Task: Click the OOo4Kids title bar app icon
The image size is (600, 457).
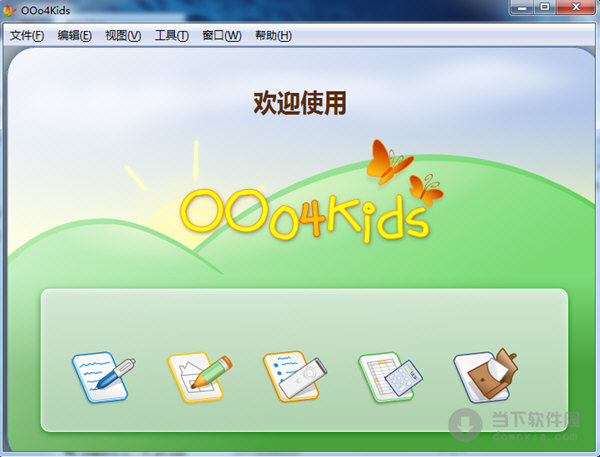Action: point(9,10)
